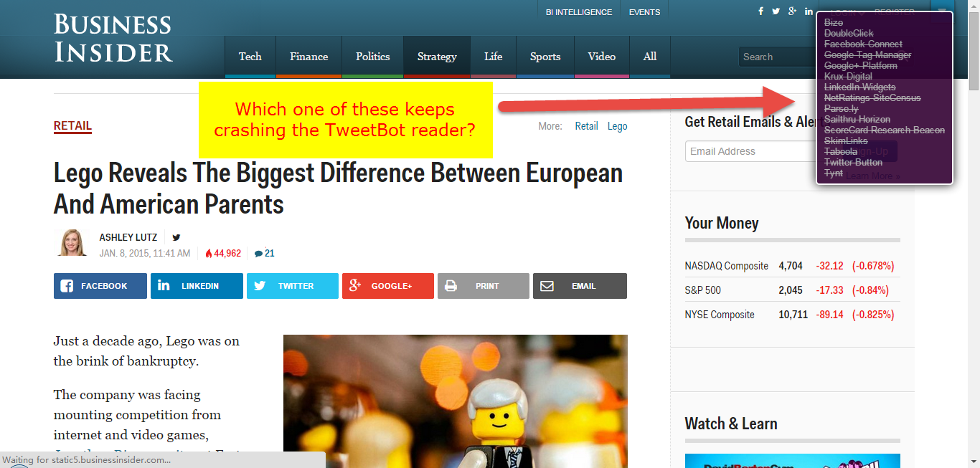This screenshot has height=468, width=980.
Task: Click Parse.ly in the tracker list
Action: pyautogui.click(x=841, y=109)
